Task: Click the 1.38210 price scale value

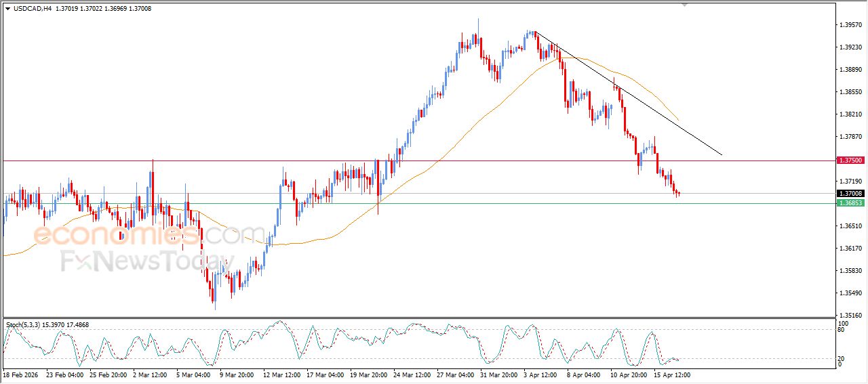Action: [850, 114]
